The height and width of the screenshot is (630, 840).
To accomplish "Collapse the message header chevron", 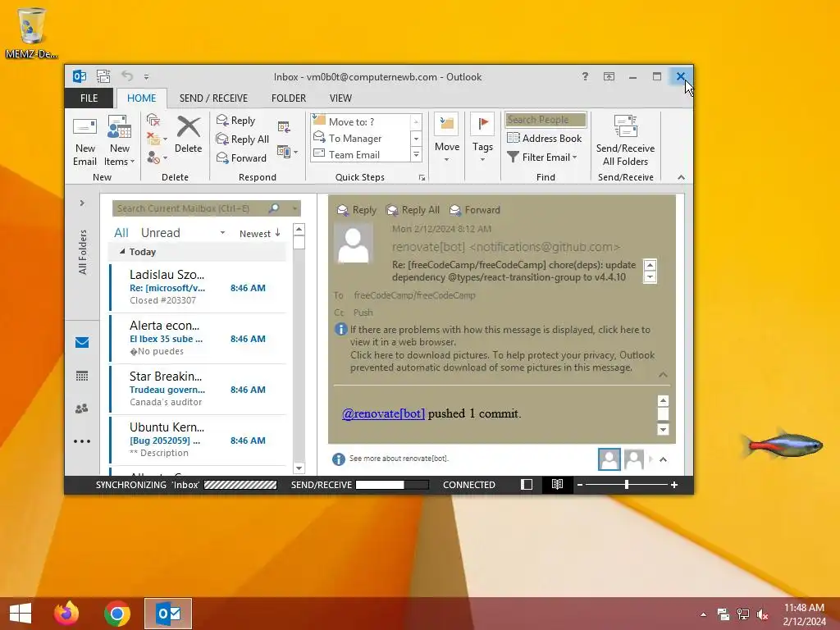I will point(663,375).
